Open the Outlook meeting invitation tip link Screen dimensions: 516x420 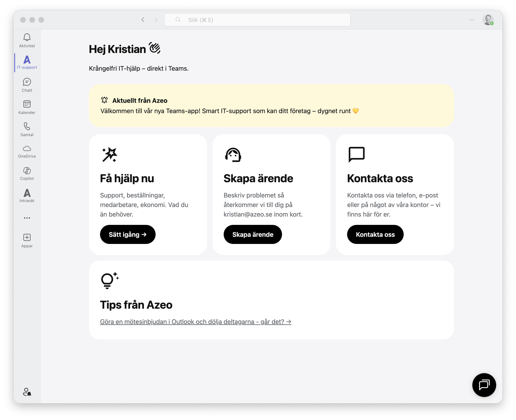195,321
